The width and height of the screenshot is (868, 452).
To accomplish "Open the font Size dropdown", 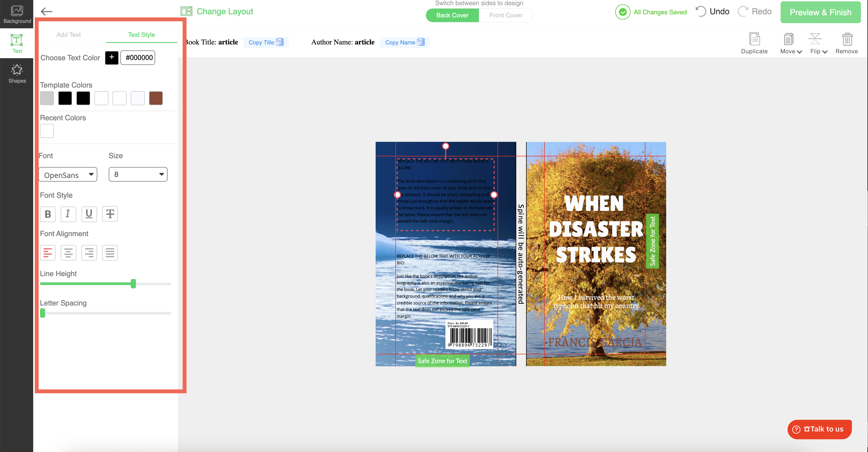I will pyautogui.click(x=138, y=174).
